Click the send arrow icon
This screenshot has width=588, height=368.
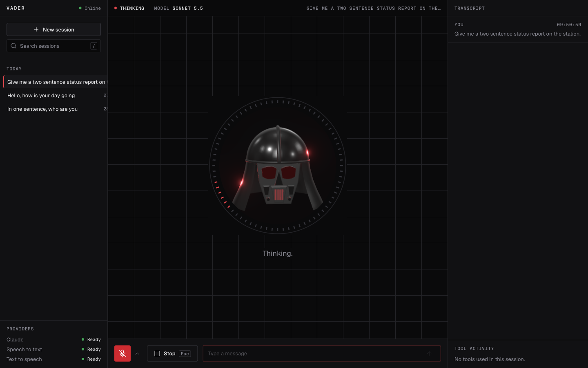pyautogui.click(x=429, y=354)
